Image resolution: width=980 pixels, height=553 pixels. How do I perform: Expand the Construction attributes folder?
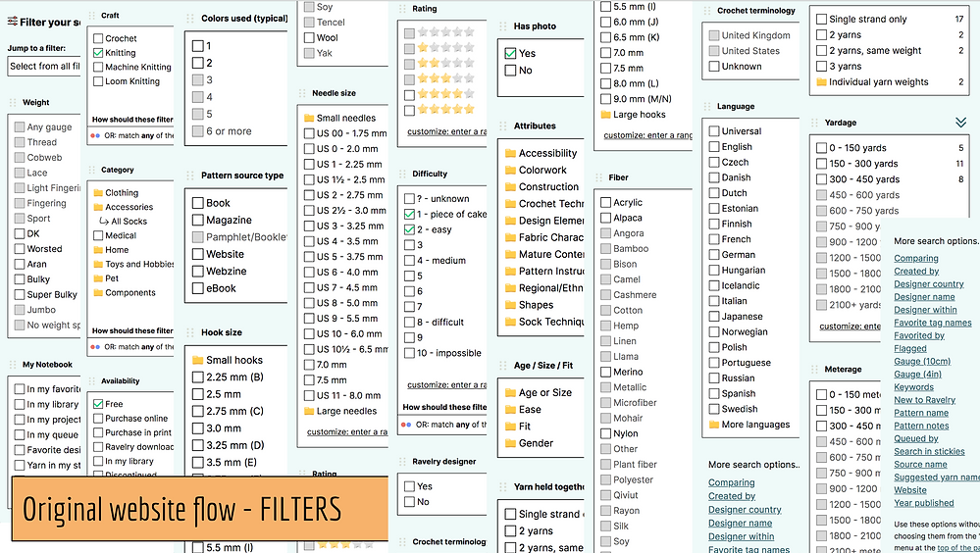pyautogui.click(x=511, y=187)
